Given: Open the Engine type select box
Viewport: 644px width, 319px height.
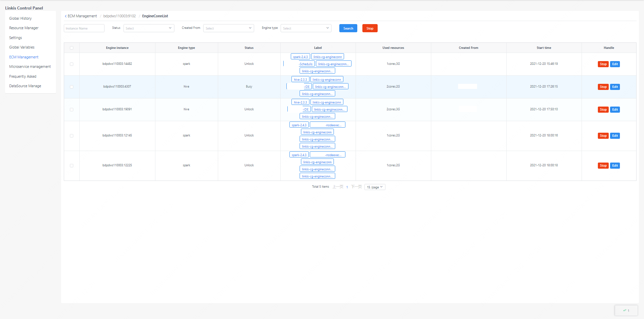Looking at the screenshot, I should pyautogui.click(x=306, y=28).
